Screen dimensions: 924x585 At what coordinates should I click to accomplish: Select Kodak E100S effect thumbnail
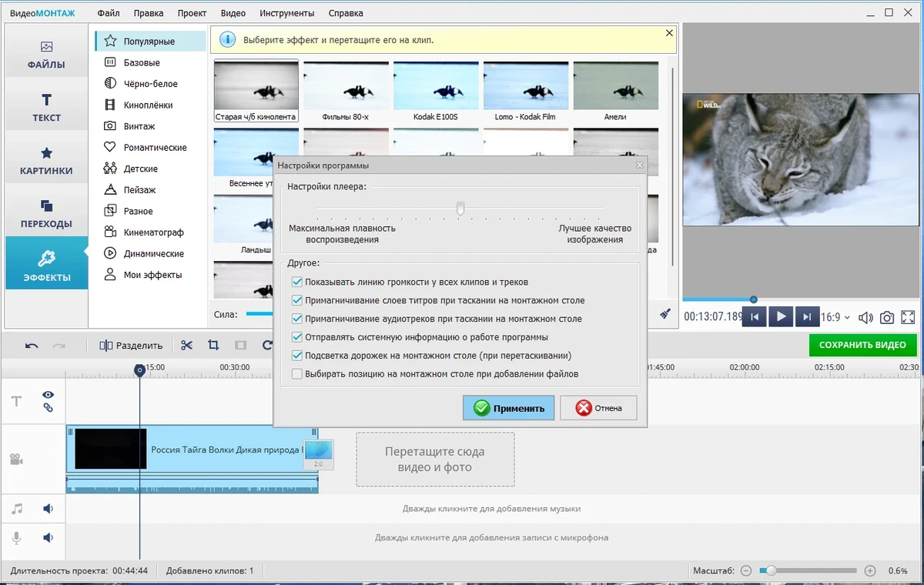(x=436, y=92)
